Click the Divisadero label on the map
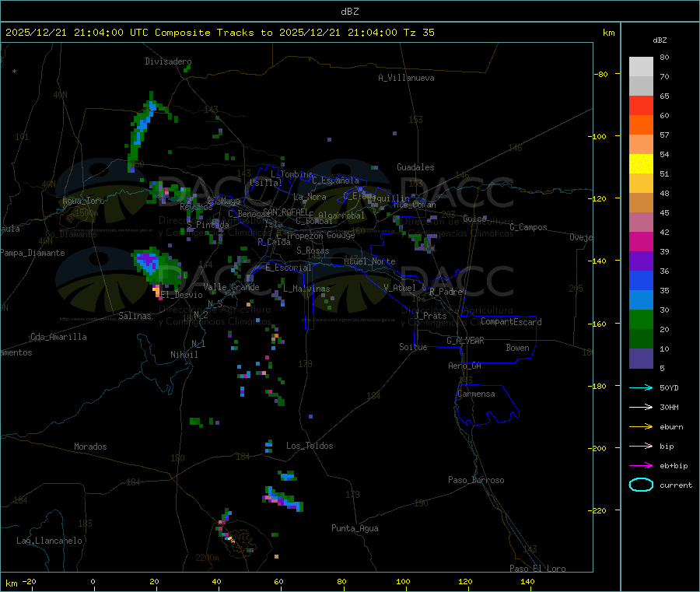The image size is (700, 592). coord(168,61)
